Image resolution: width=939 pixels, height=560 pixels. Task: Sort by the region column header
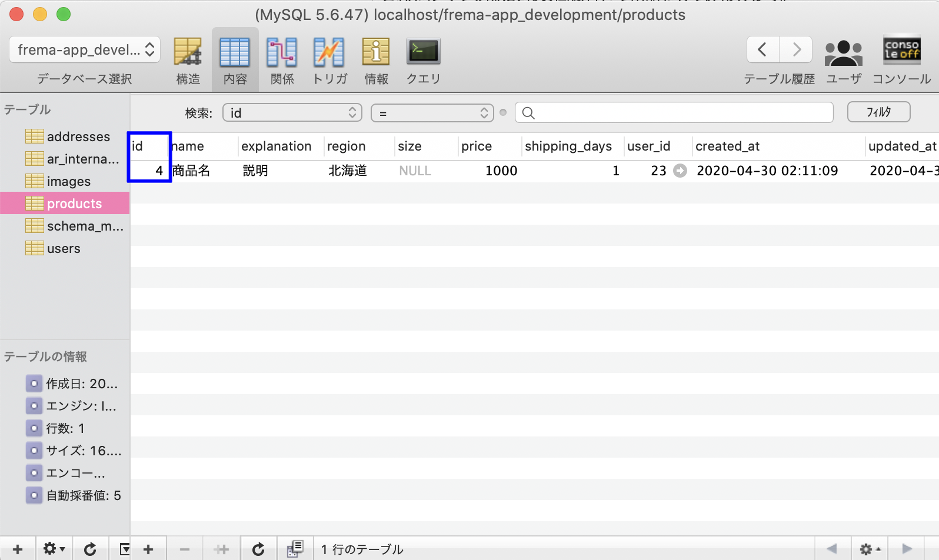tap(358, 146)
